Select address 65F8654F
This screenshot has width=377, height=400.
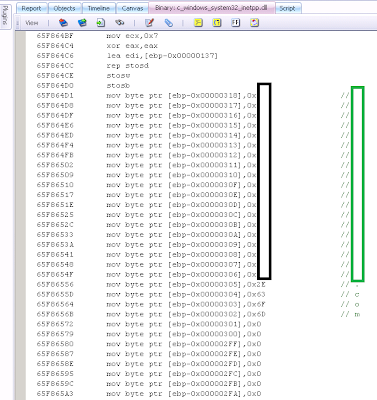pyautogui.click(x=55, y=275)
